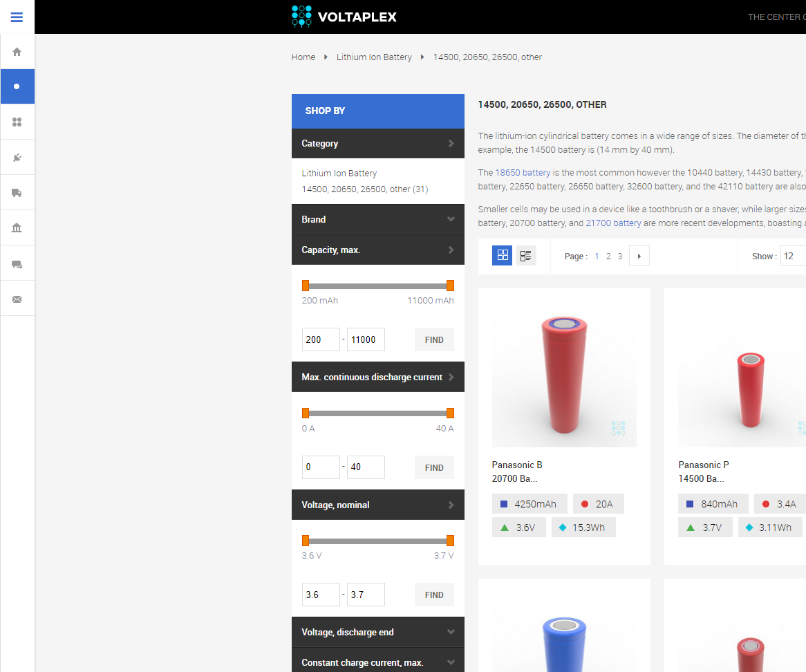Click capacity slider minimum handle
806x672 pixels.
click(306, 286)
